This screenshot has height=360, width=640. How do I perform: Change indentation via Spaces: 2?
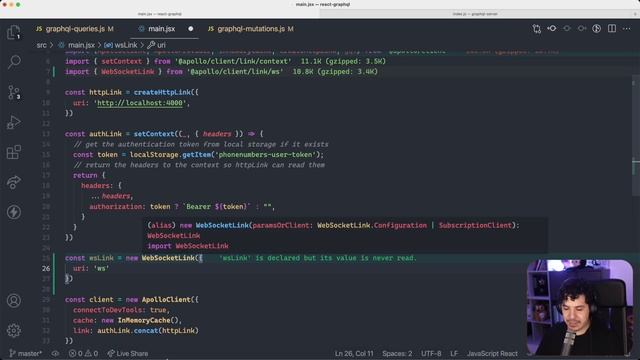397,353
